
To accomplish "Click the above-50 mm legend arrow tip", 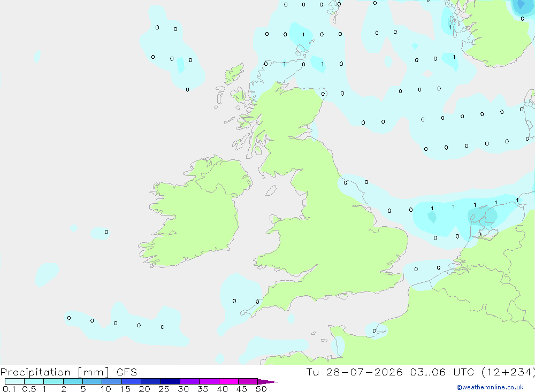I will (268, 381).
